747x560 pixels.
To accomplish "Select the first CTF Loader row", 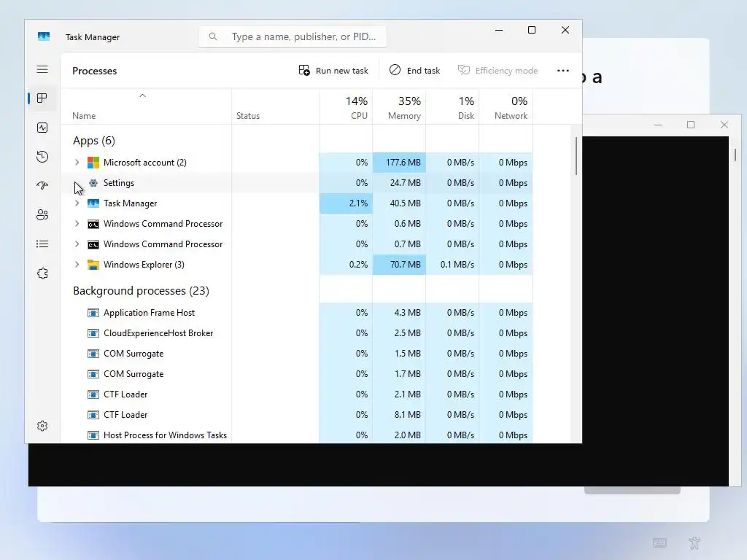I will (297, 394).
